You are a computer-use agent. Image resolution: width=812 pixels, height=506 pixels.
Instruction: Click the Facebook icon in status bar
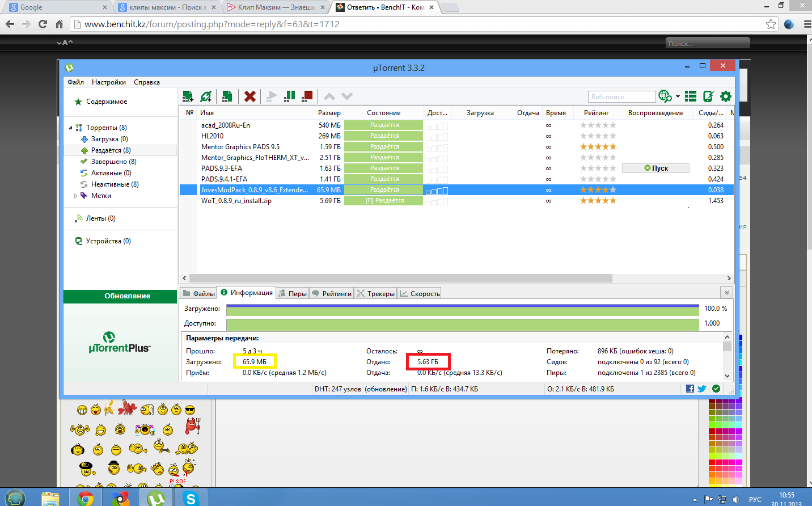pyautogui.click(x=690, y=389)
